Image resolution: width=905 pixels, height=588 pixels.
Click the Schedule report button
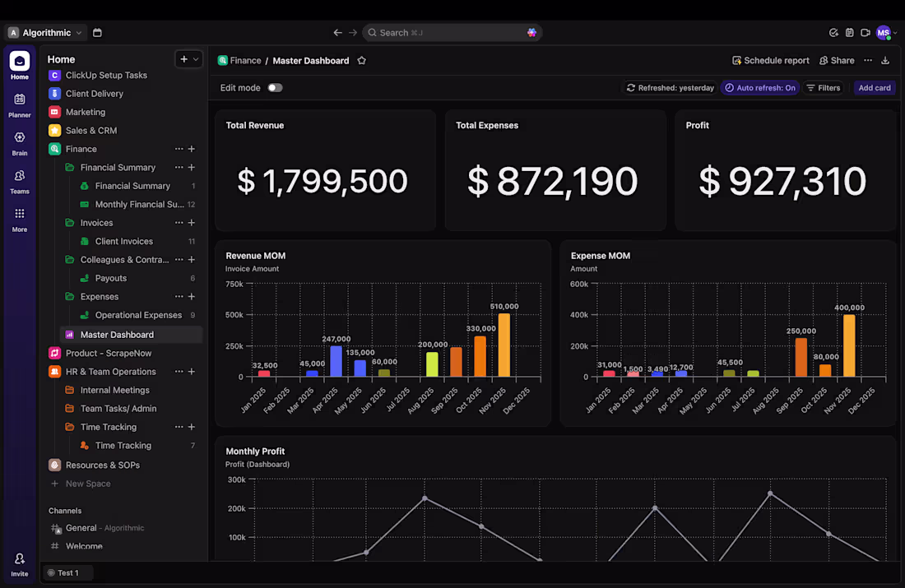(x=770, y=60)
